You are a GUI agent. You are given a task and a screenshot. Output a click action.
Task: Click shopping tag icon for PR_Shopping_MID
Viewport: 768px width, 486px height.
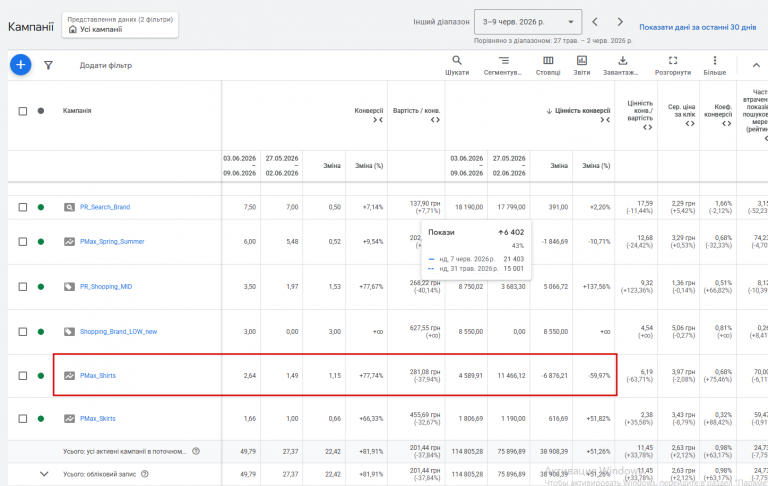[x=69, y=287]
